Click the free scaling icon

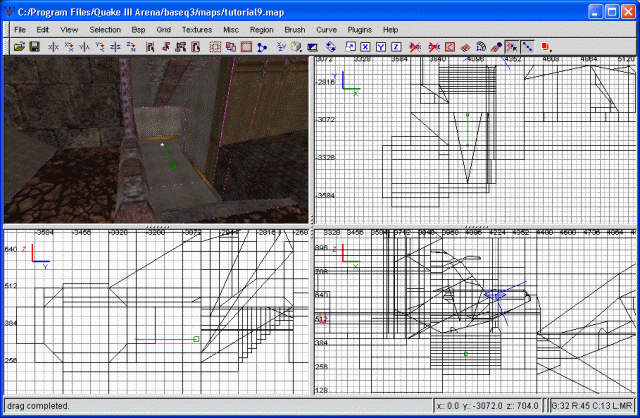(350, 47)
